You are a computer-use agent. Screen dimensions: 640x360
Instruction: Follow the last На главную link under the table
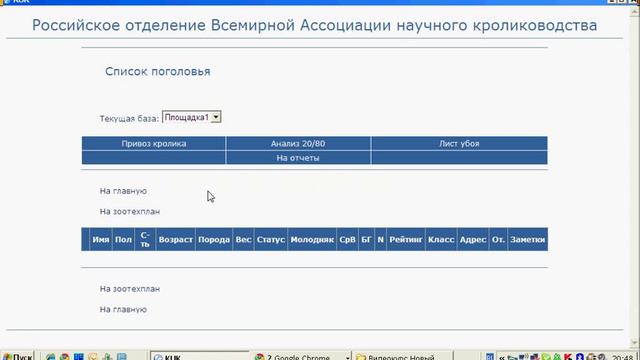[123, 309]
